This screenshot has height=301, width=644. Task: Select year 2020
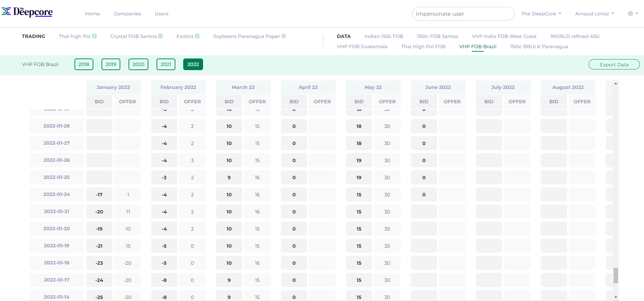[138, 64]
